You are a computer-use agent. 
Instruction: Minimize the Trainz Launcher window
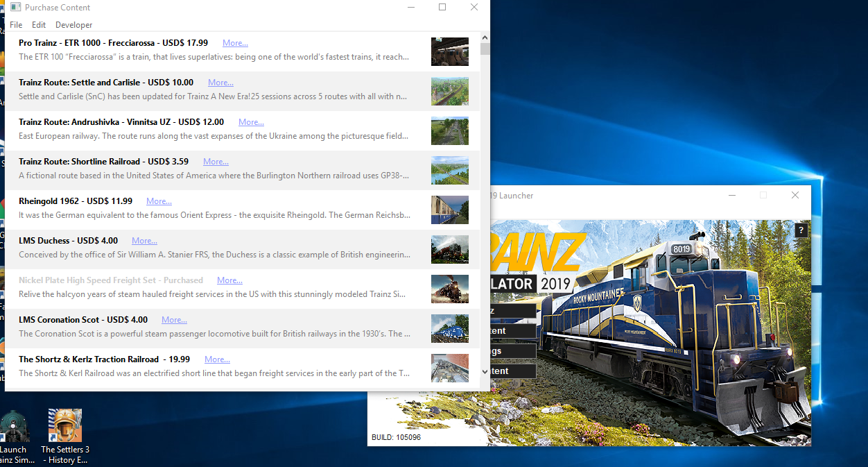732,196
